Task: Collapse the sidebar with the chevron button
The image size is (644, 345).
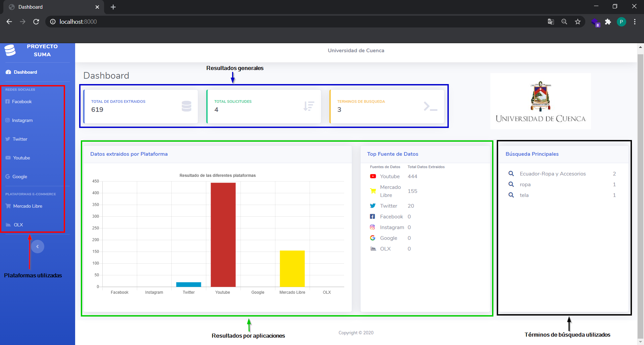Action: point(38,247)
